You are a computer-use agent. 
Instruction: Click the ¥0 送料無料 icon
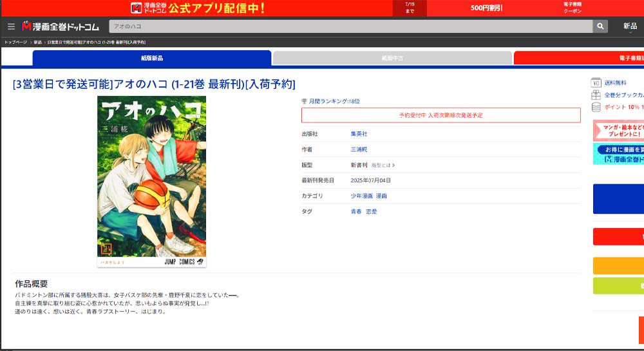(x=596, y=83)
